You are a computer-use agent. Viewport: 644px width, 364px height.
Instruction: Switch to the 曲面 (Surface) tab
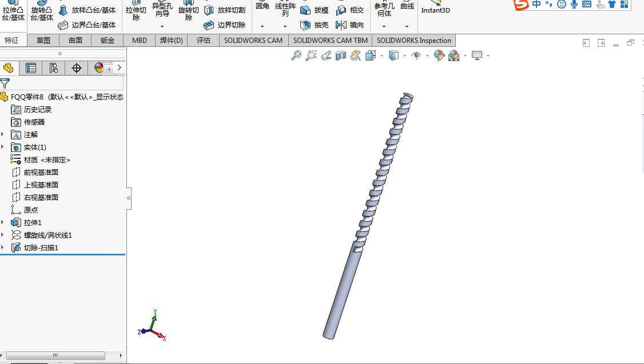75,40
